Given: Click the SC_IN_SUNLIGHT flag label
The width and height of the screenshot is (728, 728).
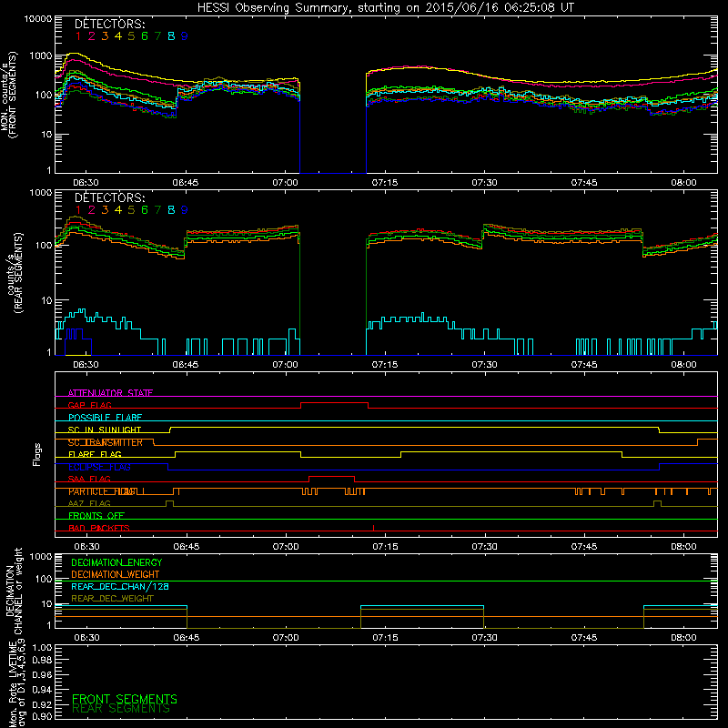Looking at the screenshot, I should click(x=105, y=430).
